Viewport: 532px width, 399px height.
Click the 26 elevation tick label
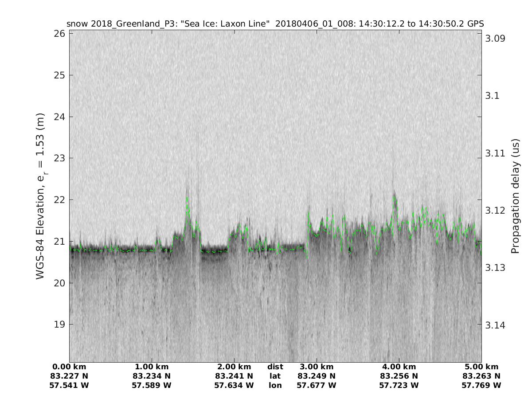click(x=60, y=34)
